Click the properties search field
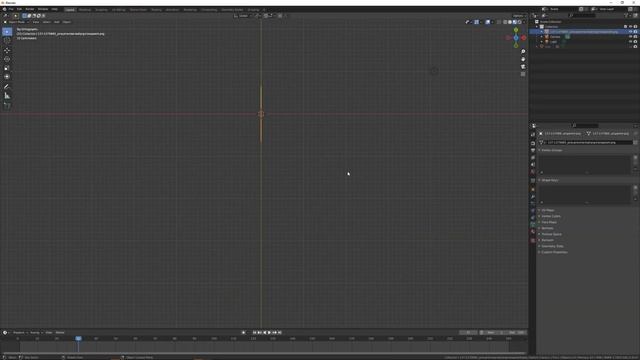This screenshot has width=640, height=360. (x=586, y=126)
